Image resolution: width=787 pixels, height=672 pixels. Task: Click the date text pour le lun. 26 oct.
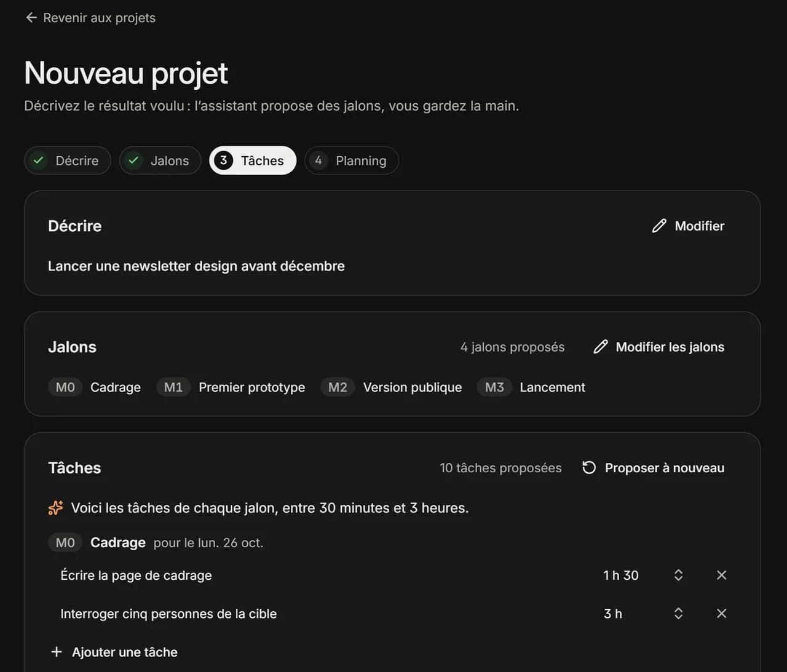click(208, 543)
